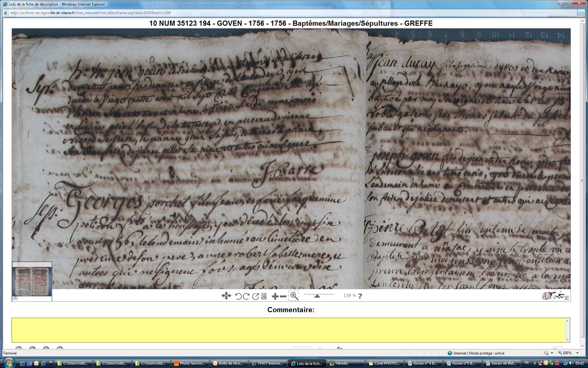The height and width of the screenshot is (368, 588).
Task: Open viewer help question mark
Action: click(x=360, y=296)
